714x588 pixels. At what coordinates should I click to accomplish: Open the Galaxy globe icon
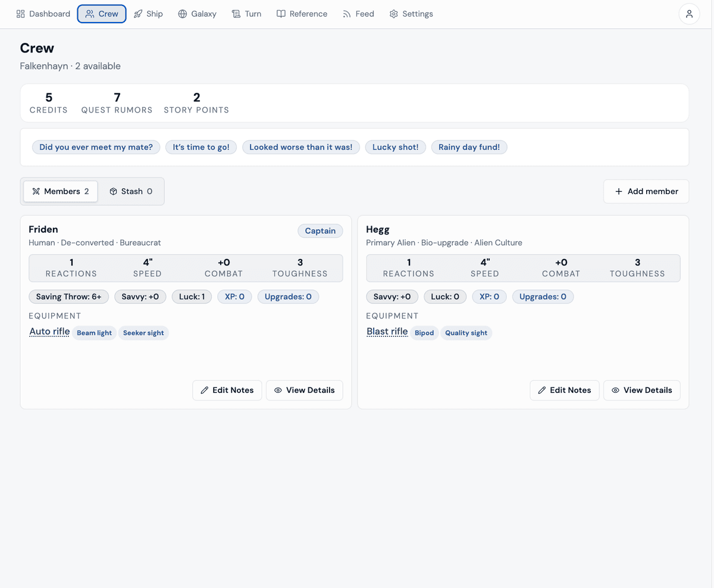183,14
